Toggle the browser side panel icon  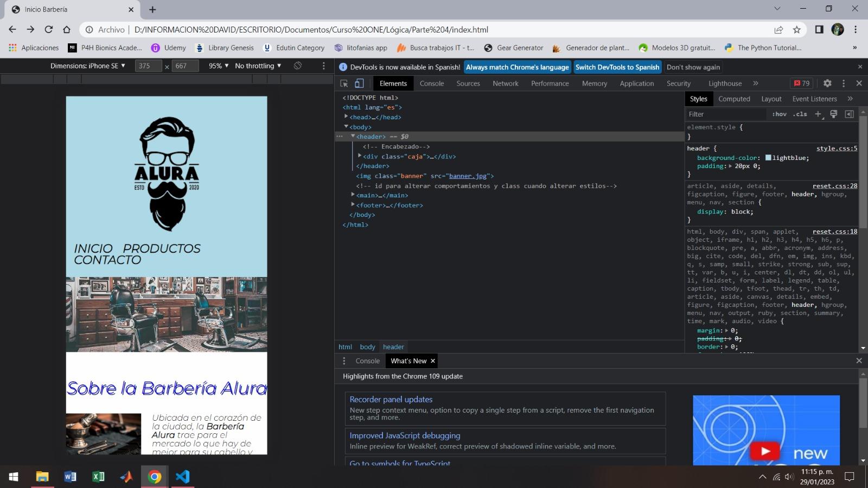pyautogui.click(x=819, y=30)
